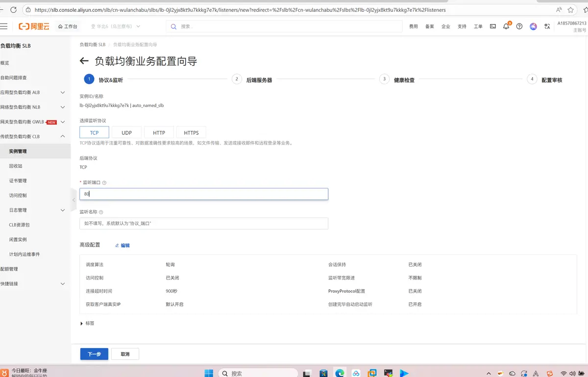The height and width of the screenshot is (377, 588).
Task: Open 实例管理 in sidebar
Action: [18, 151]
